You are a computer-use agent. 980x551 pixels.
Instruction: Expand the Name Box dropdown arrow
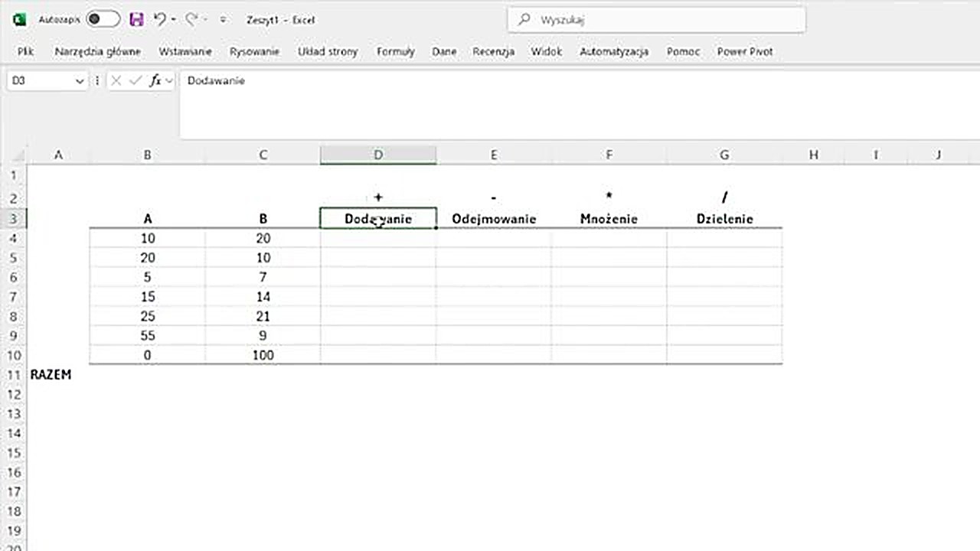(80, 81)
